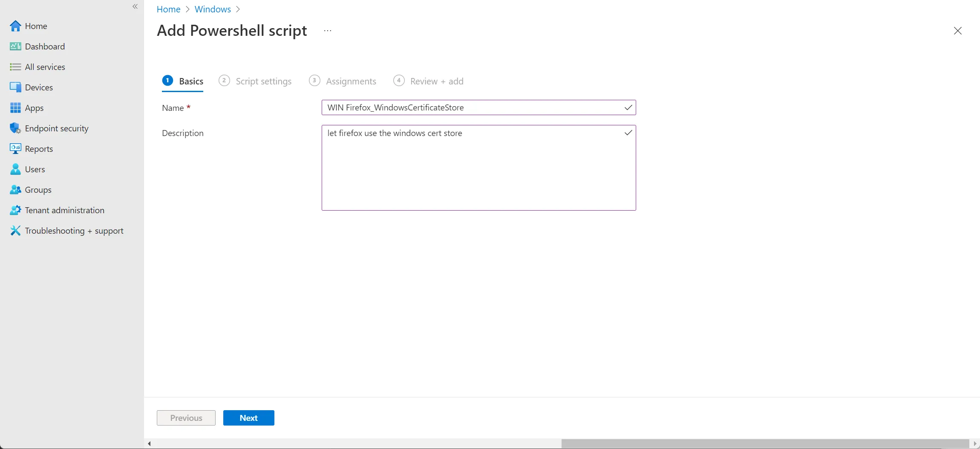This screenshot has height=449, width=980.
Task: Click the All services list icon
Action: pos(15,67)
